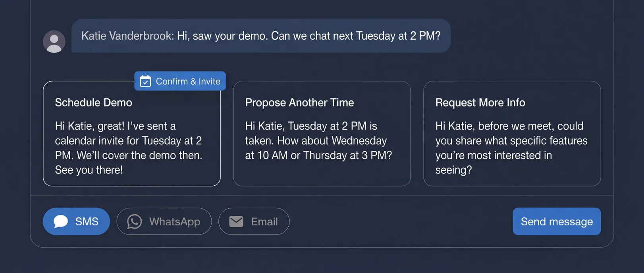
Task: Click the Katie Vanderbrook sender name
Action: (127, 36)
